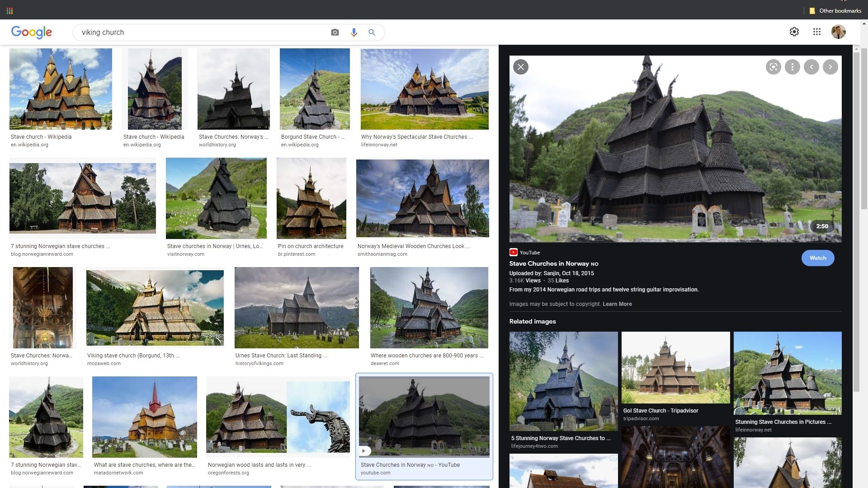Click the Google logo

[31, 32]
